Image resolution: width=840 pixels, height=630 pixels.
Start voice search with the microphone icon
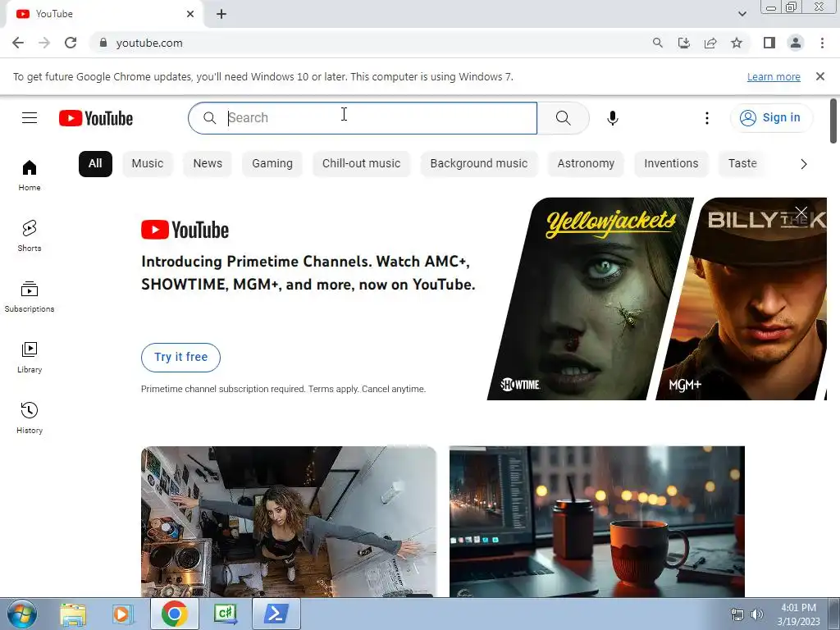coord(612,118)
